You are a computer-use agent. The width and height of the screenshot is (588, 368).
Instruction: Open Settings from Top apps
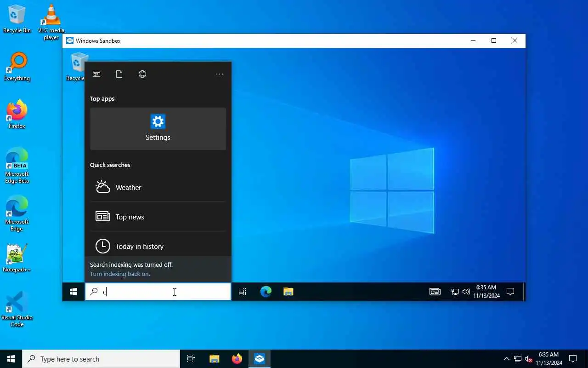click(x=158, y=129)
